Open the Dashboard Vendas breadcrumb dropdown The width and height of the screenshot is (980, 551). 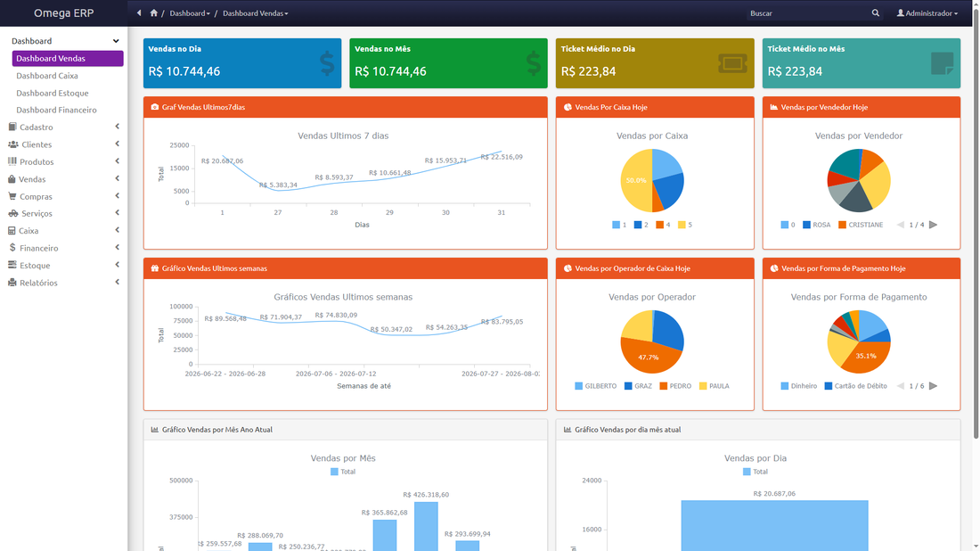tap(255, 13)
